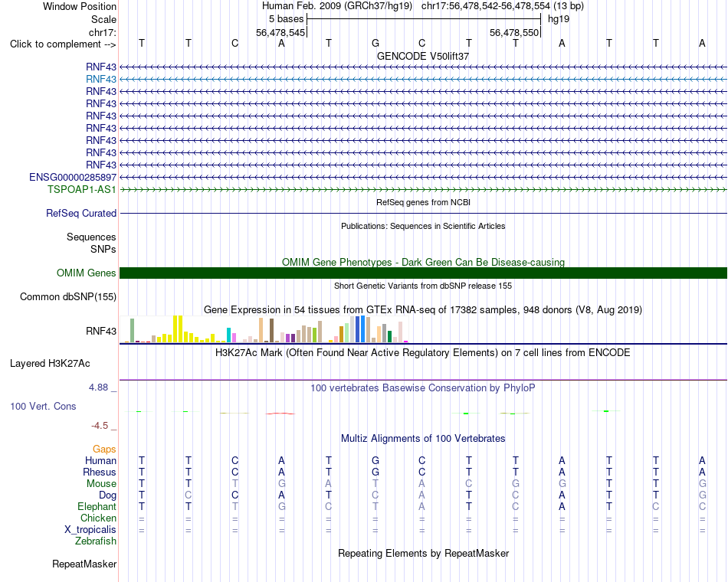Select the Elephant species row label
This screenshot has height=582, width=728.
point(97,506)
